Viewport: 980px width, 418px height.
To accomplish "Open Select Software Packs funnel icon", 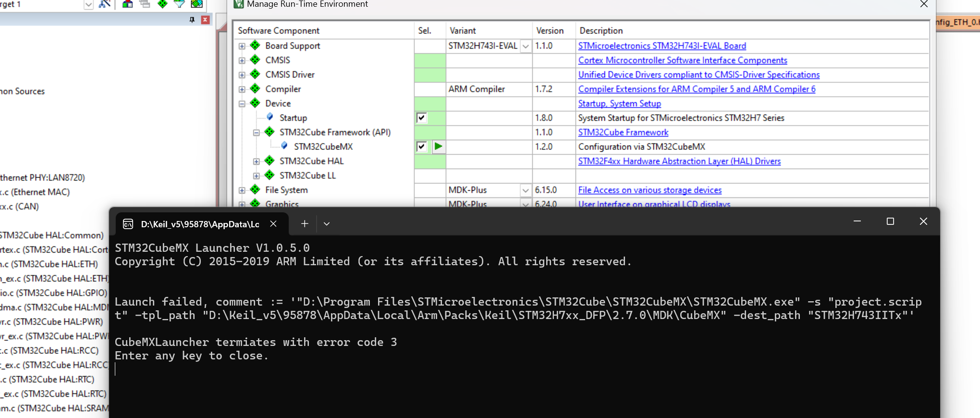I will tap(179, 4).
